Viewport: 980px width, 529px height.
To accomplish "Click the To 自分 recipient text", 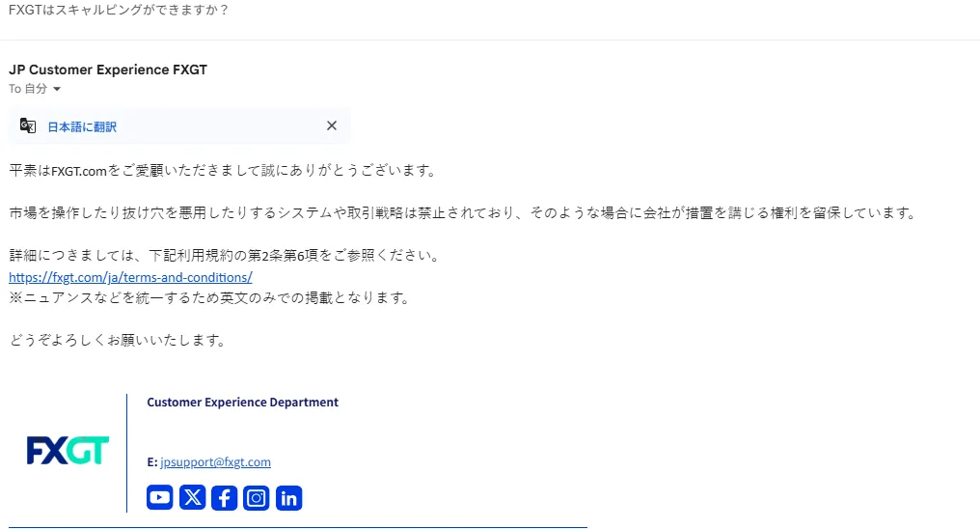I will pos(28,89).
